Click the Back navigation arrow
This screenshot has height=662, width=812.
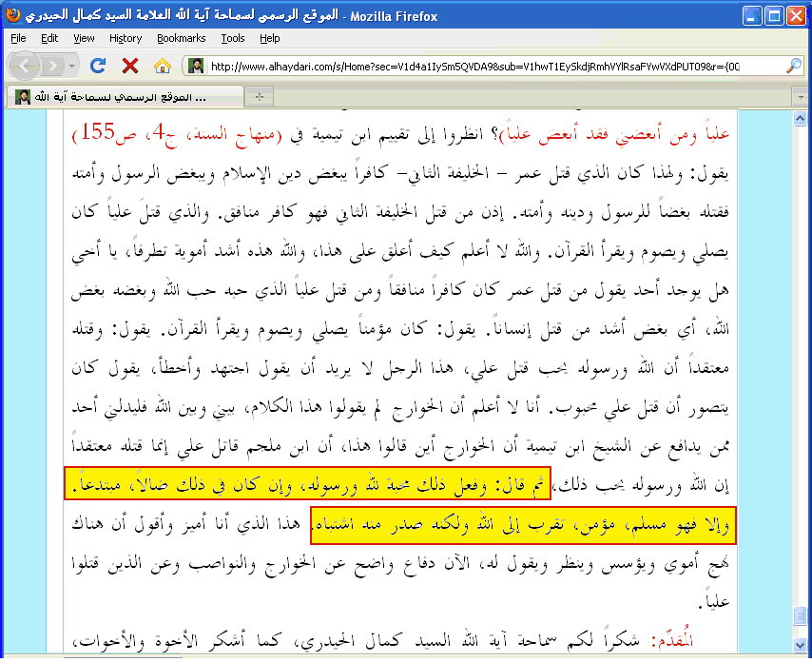(24, 66)
